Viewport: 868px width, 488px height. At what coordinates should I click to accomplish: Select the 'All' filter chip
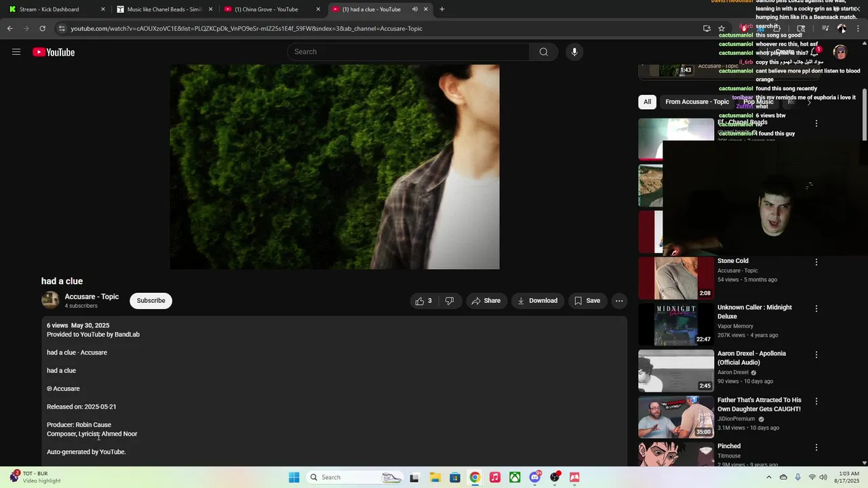point(648,102)
